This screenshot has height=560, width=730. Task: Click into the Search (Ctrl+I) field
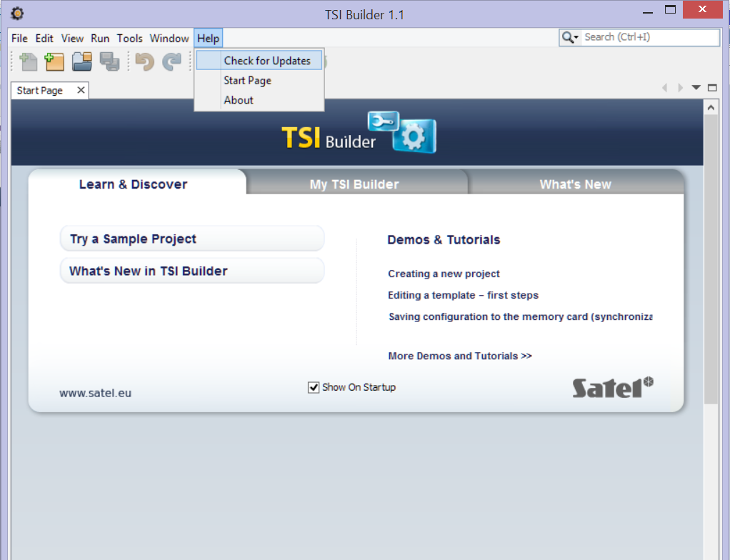pos(651,37)
